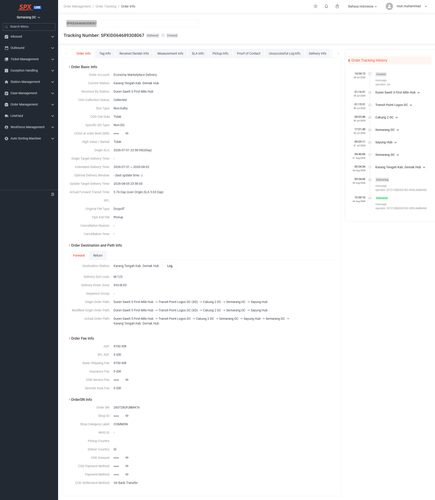
Task: Switch to the SLA Info tab
Action: click(198, 53)
